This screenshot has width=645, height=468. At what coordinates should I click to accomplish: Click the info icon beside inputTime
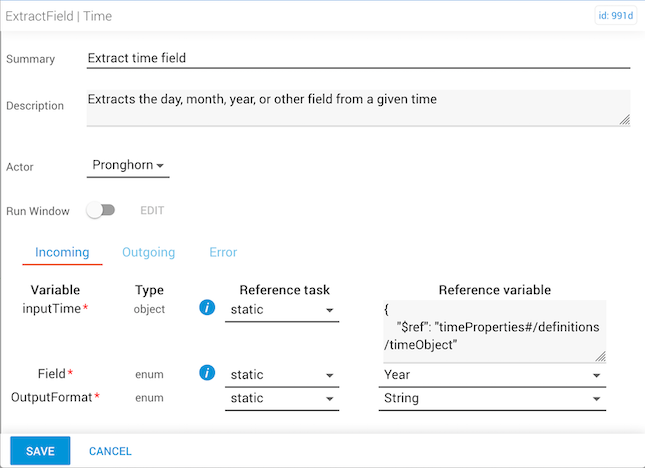coord(208,309)
